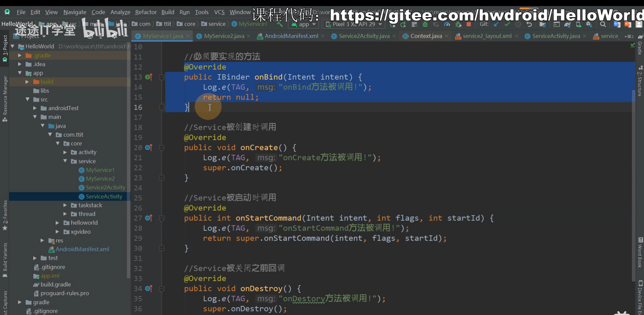The height and width of the screenshot is (315, 644).
Task: Expand the .idea folder
Action: (x=20, y=64)
